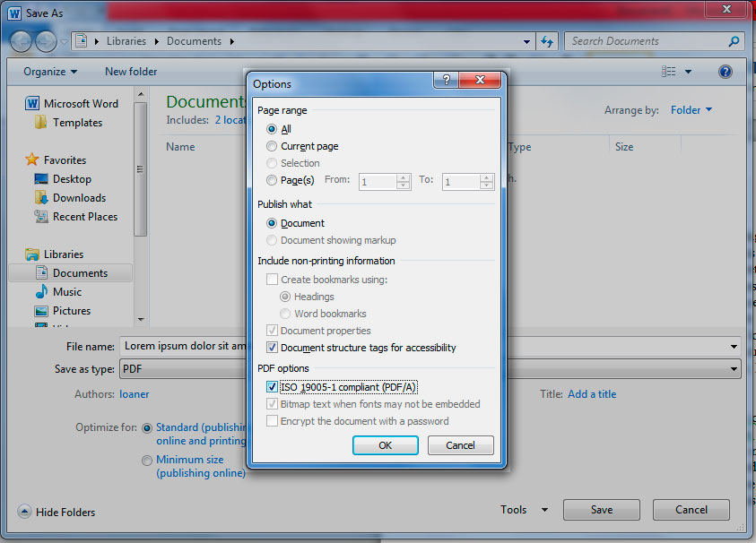
Task: Click OK in Options dialog
Action: point(386,445)
